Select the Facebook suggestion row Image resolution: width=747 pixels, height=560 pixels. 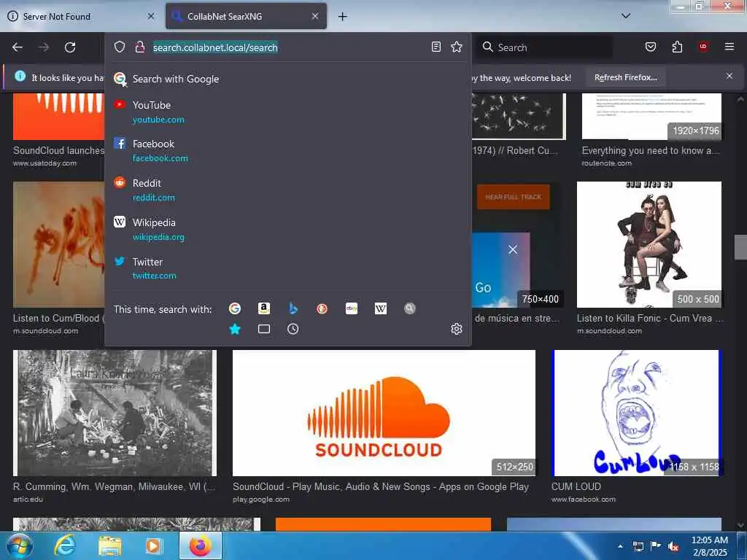[x=287, y=150]
